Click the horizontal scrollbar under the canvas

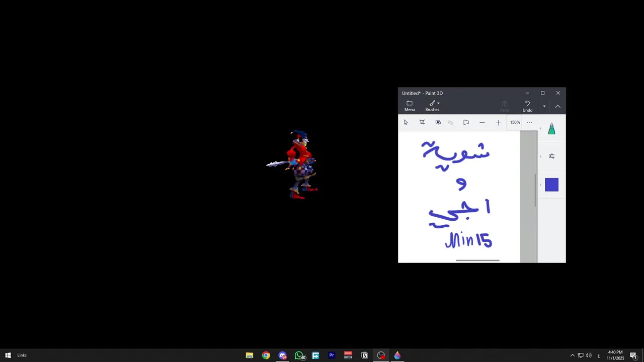(477, 260)
